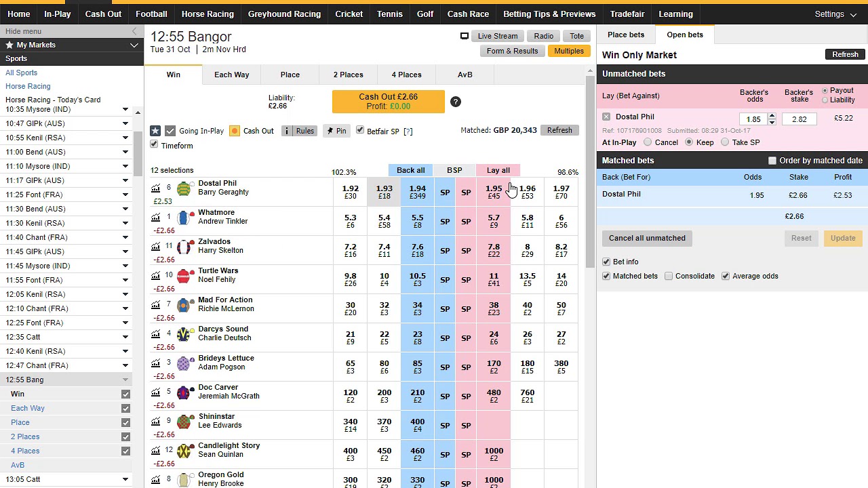Click the star icon beside My Markets
Screen dimensions: 868x488
[9, 45]
